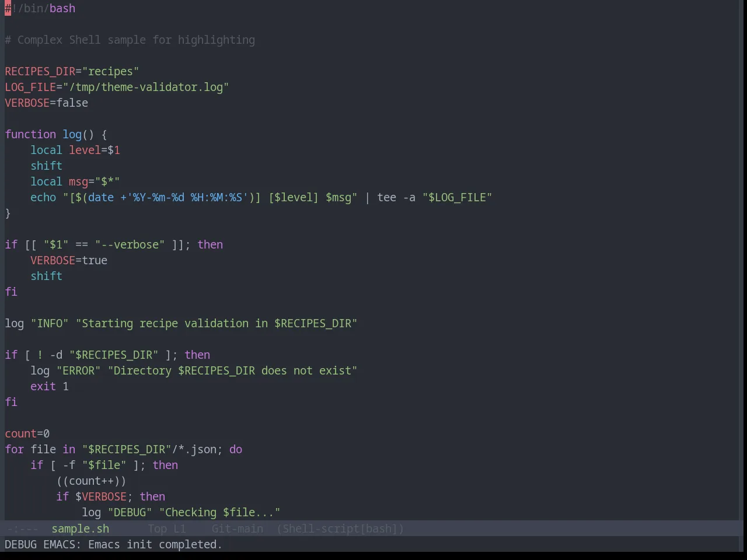Screen dimensions: 747x560
Task: Click the LOG_FILE variable in its assignment line
Action: tap(30, 87)
